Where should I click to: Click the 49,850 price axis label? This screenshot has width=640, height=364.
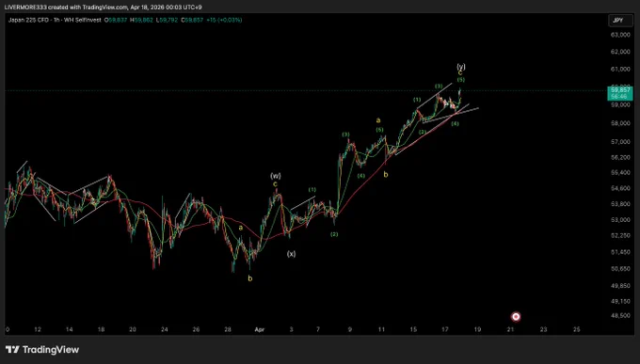[620, 286]
